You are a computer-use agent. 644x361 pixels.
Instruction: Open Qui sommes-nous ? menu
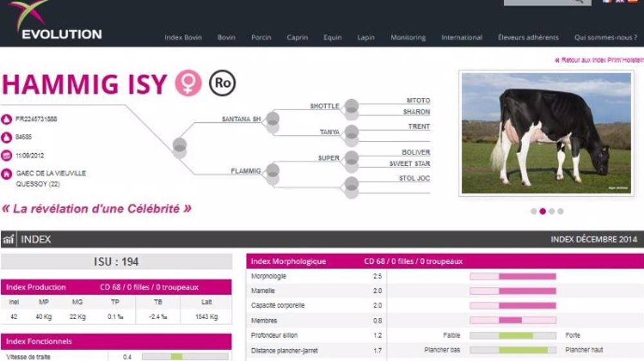pos(606,37)
